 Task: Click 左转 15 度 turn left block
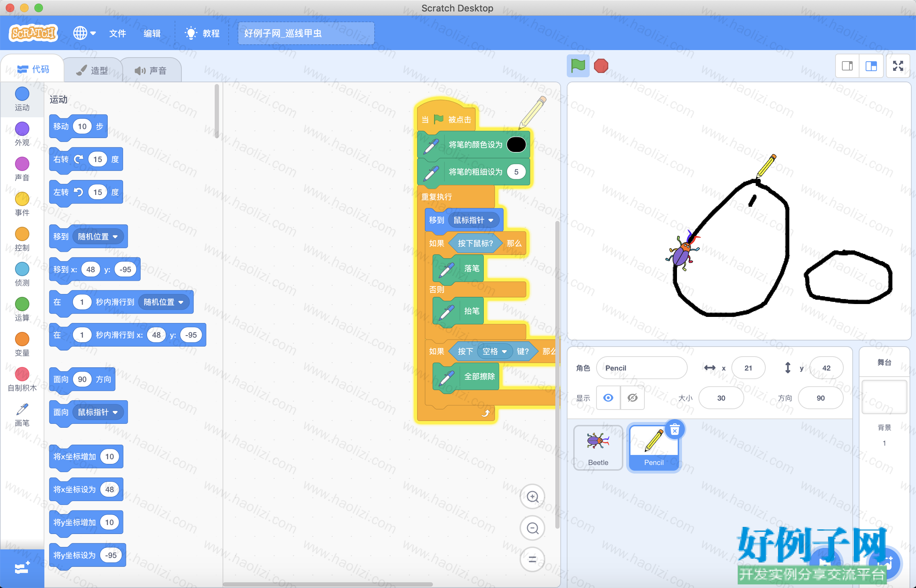point(86,192)
